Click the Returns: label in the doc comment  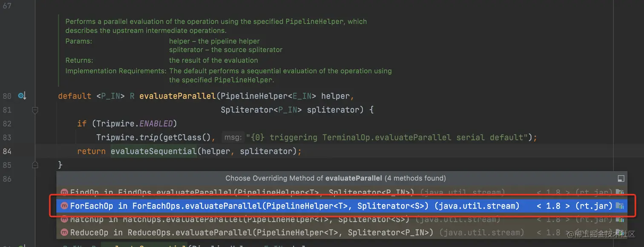click(x=79, y=60)
